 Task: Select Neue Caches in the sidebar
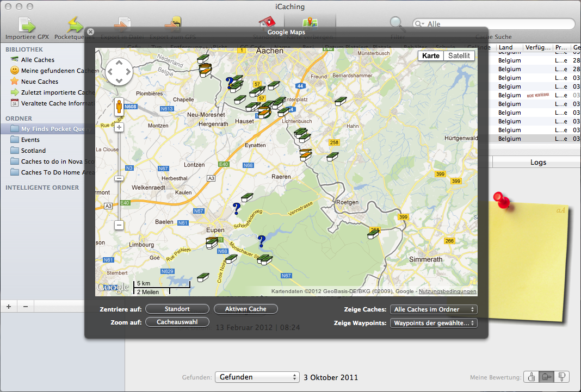tap(39, 82)
